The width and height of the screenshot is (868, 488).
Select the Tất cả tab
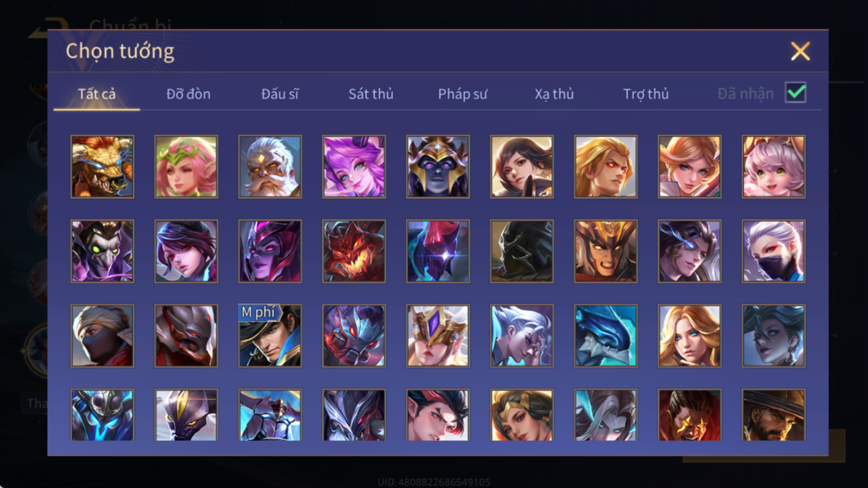tap(97, 94)
